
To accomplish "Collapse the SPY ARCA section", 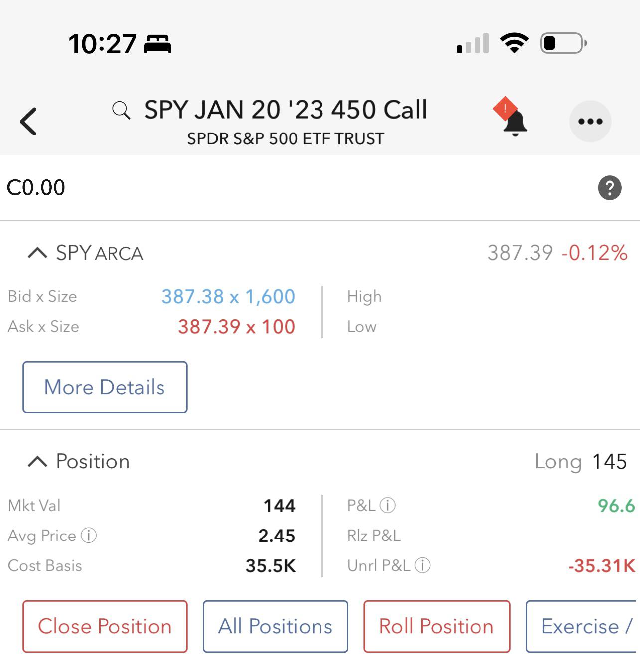I will (x=37, y=253).
